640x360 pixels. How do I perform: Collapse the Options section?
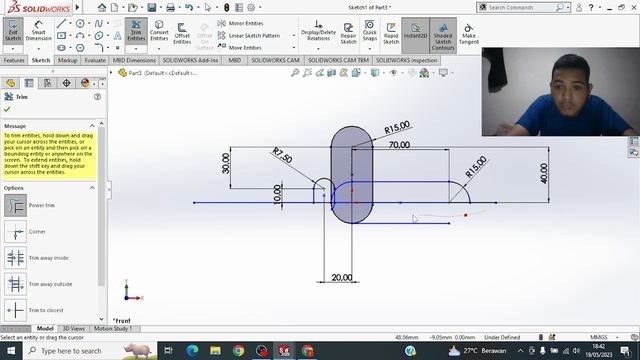click(x=92, y=188)
